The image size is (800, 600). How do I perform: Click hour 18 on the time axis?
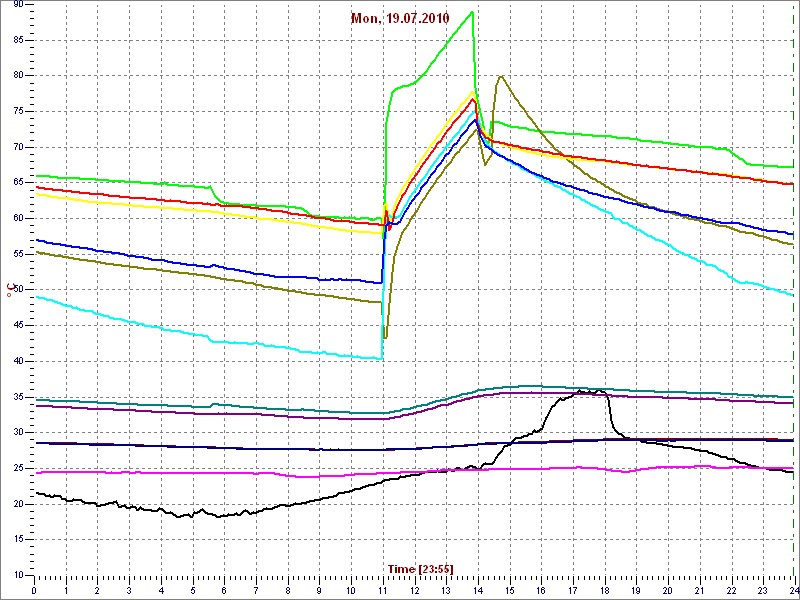pyautogui.click(x=604, y=589)
